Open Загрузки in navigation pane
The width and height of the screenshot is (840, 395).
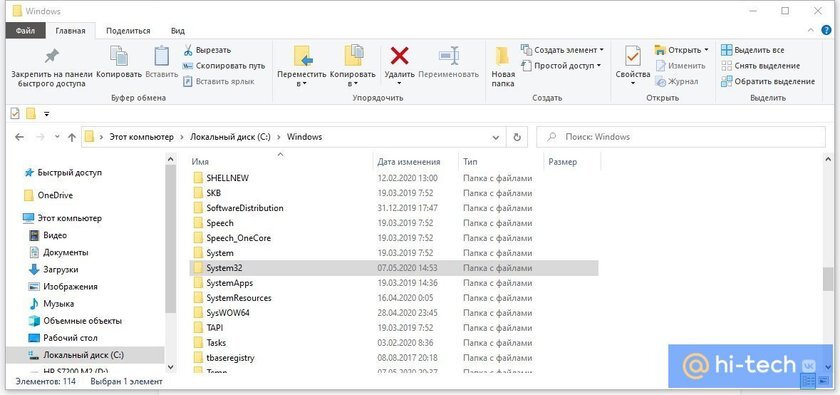[x=54, y=270]
